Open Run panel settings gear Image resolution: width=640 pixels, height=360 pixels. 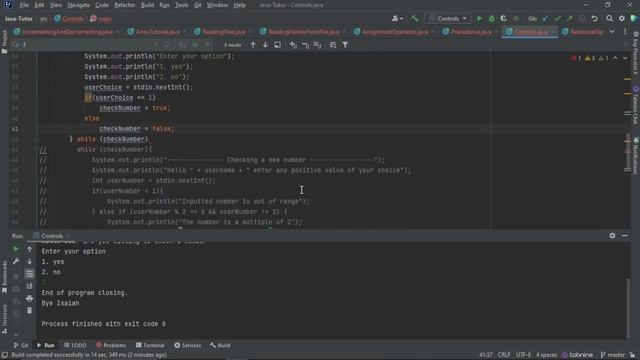[612, 236]
